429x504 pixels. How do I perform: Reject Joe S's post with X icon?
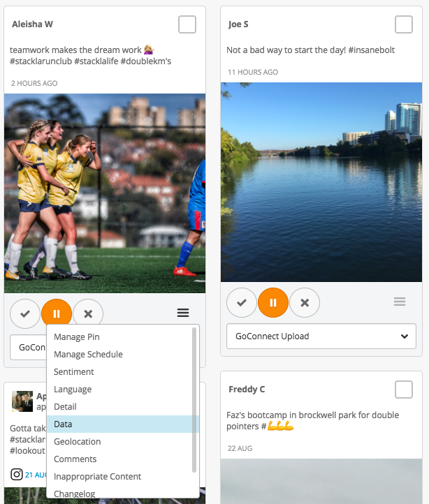(x=305, y=302)
